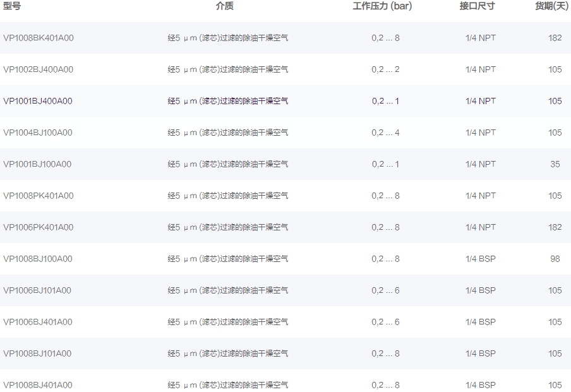Viewport: 571px width, 392px height.
Task: Click pressure 0,2 ... 1 for VP1001BJ400A00
Action: pyautogui.click(x=386, y=101)
